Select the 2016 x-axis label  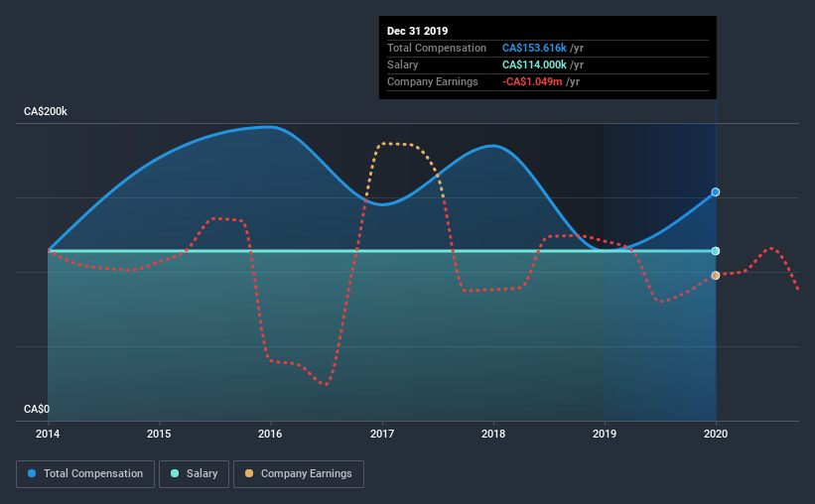point(270,434)
